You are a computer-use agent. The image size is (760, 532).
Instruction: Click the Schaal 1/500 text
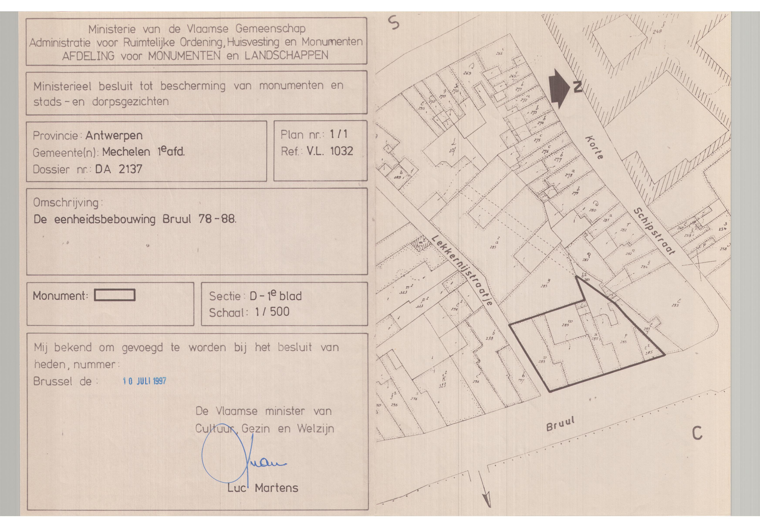(x=249, y=312)
